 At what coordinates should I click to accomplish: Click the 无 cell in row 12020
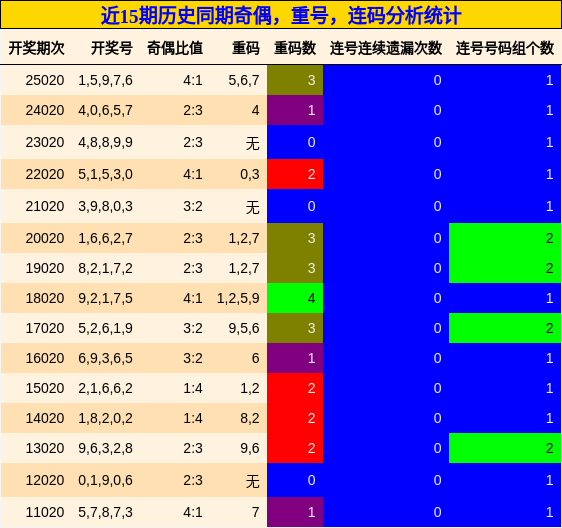(x=253, y=481)
